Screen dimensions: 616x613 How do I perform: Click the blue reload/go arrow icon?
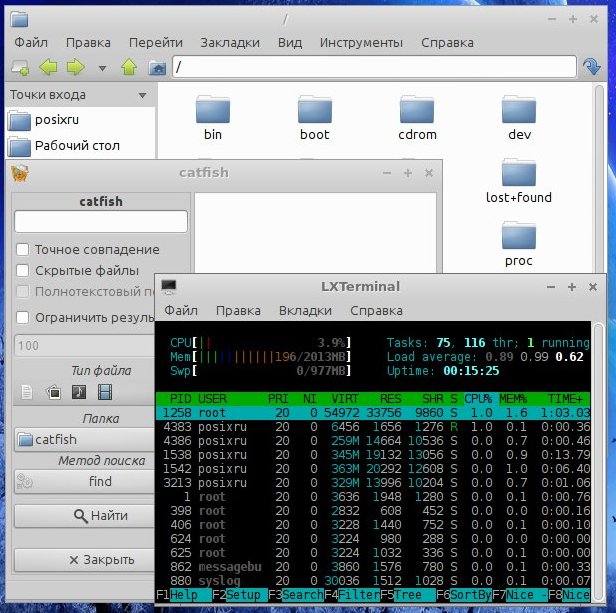click(591, 67)
